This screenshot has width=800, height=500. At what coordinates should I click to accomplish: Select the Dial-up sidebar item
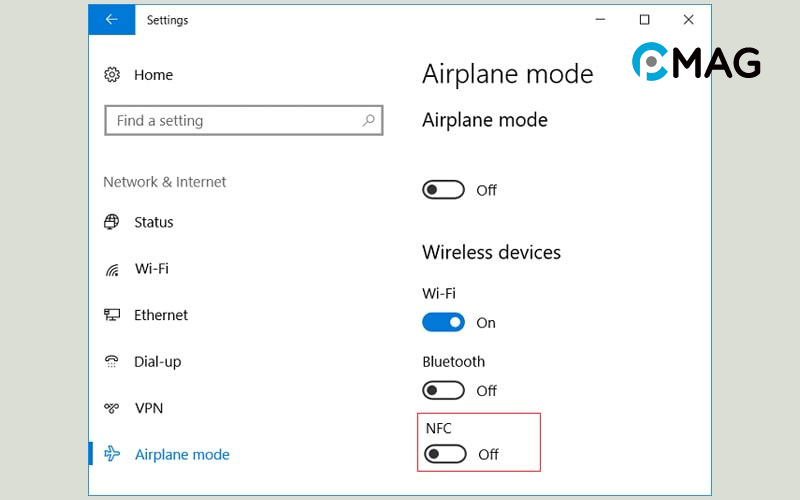click(158, 361)
